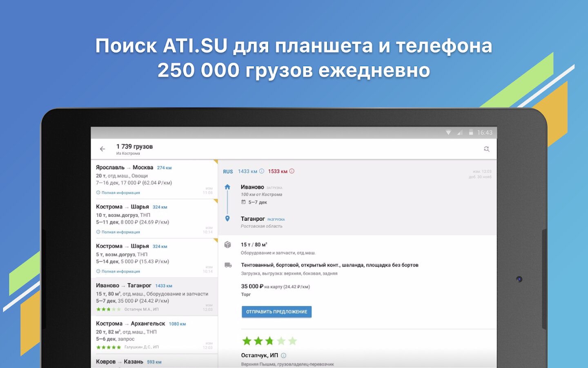The width and height of the screenshot is (588, 368).
Task: Click the five-star rating for Галушкин Д.С.
Action: pyautogui.click(x=109, y=347)
